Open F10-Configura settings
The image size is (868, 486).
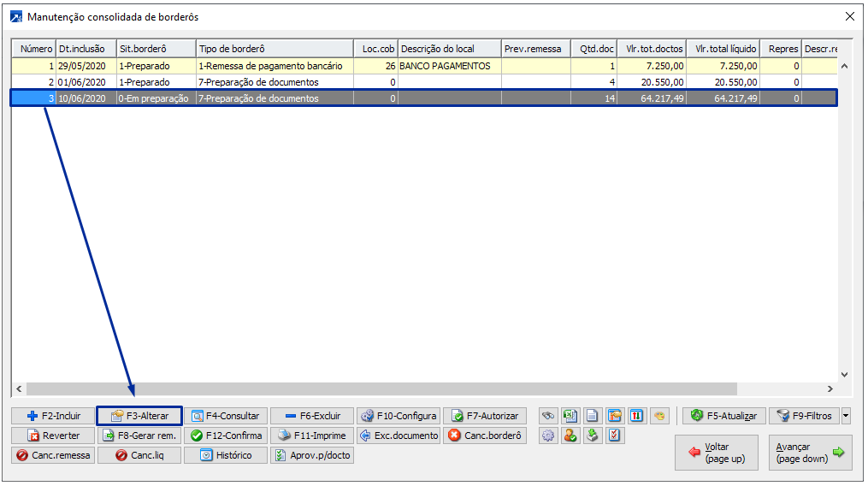(x=399, y=416)
